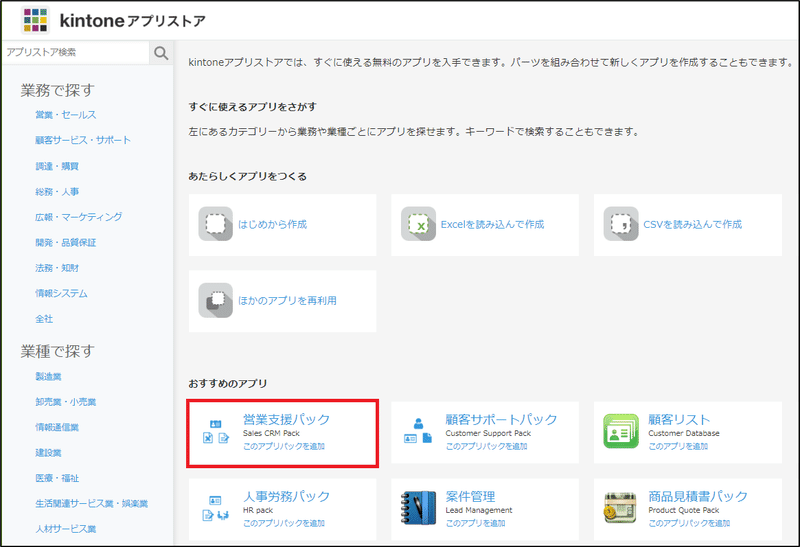This screenshot has height=547, width=800.
Task: Open the 調達・購買 category
Action: [57, 166]
